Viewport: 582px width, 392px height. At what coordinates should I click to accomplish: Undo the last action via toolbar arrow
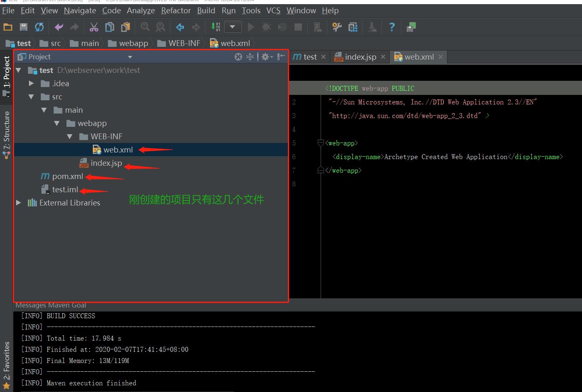coord(59,27)
